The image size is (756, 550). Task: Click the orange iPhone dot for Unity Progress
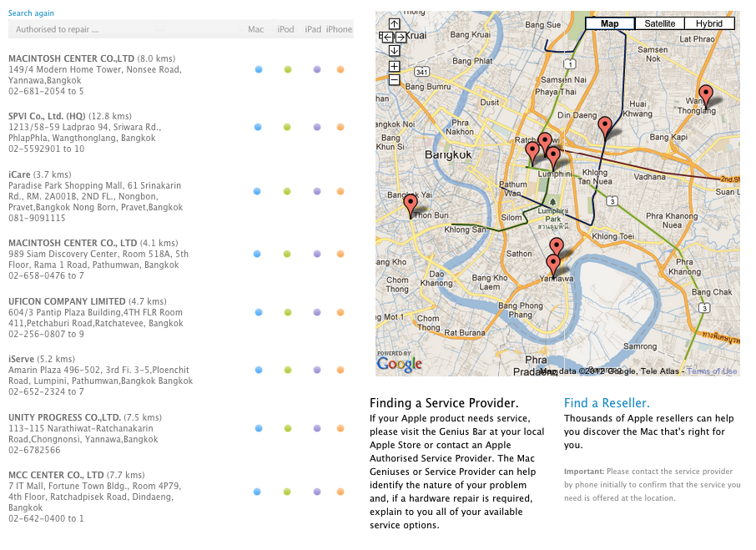(x=340, y=428)
